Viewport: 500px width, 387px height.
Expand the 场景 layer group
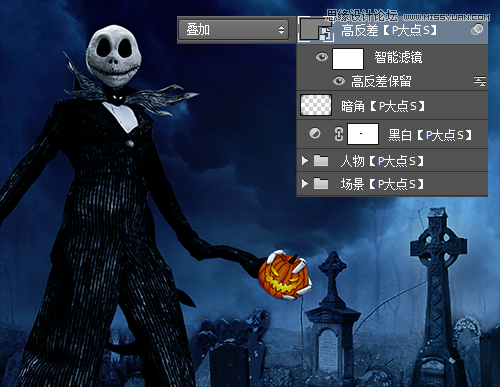[x=304, y=184]
